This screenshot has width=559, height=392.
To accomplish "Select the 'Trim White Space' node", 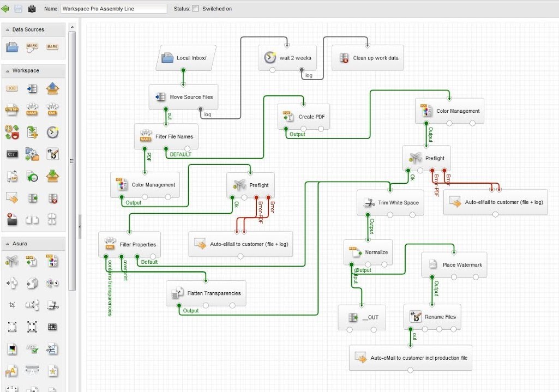I will pos(390,202).
